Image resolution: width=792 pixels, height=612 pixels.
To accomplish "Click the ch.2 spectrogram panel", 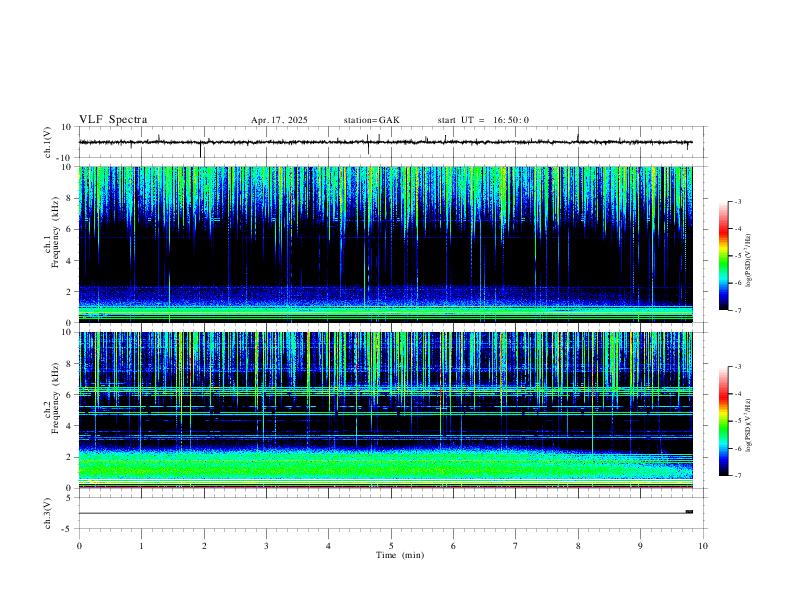I will (x=385, y=410).
